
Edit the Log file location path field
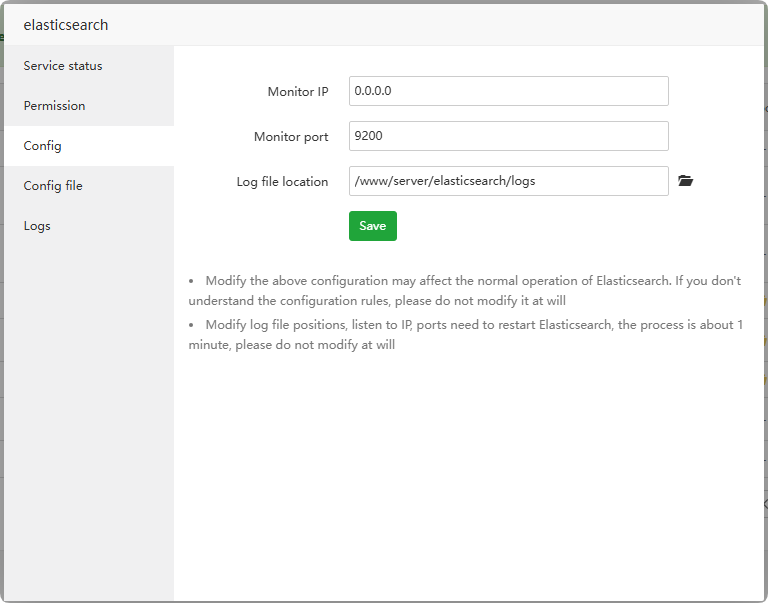pyautogui.click(x=508, y=181)
